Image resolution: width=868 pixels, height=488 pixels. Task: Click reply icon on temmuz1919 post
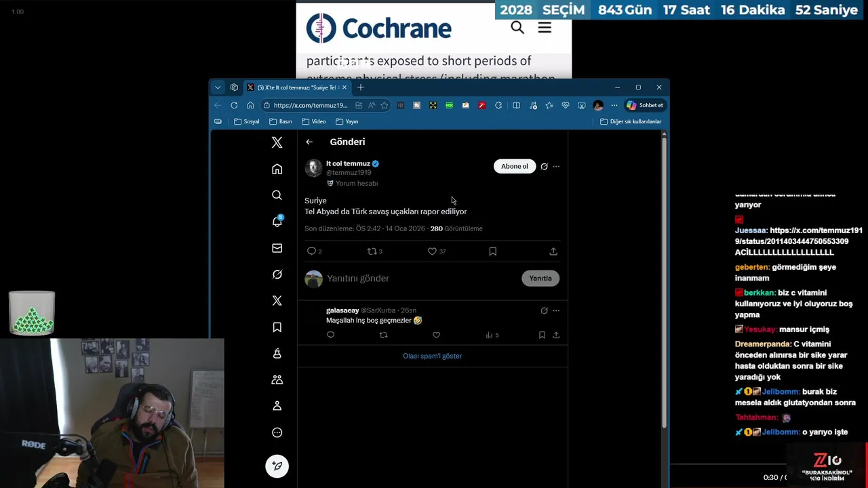point(311,251)
